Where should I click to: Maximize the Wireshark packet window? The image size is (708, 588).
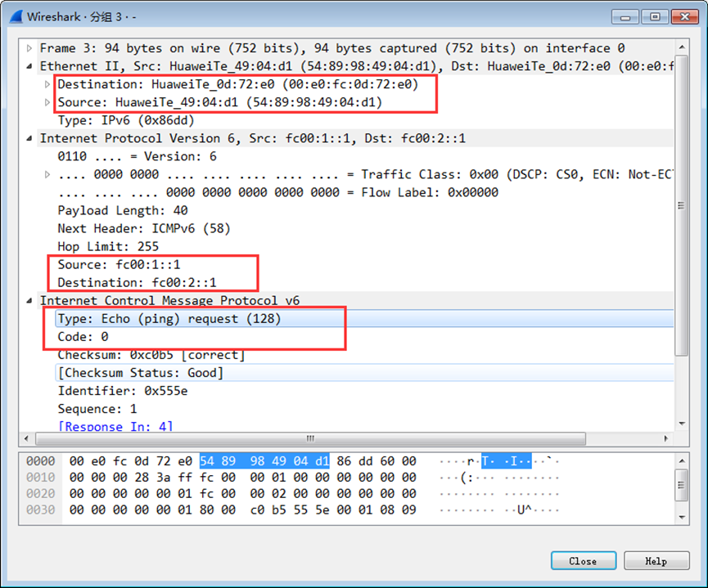point(655,17)
